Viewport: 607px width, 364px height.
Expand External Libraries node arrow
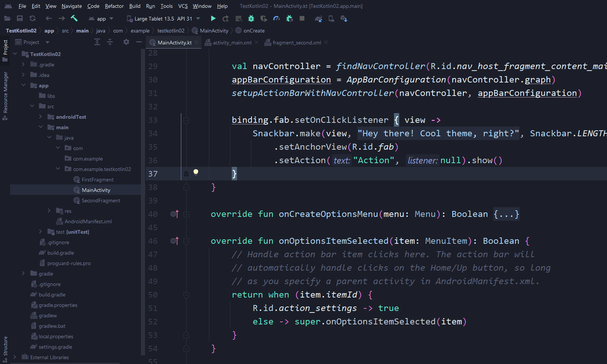tap(15, 357)
